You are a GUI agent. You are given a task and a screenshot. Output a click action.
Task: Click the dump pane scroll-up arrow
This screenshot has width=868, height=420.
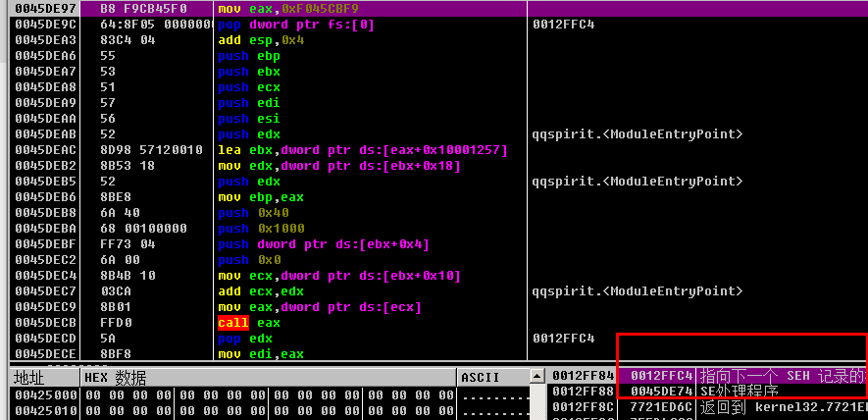click(x=536, y=378)
